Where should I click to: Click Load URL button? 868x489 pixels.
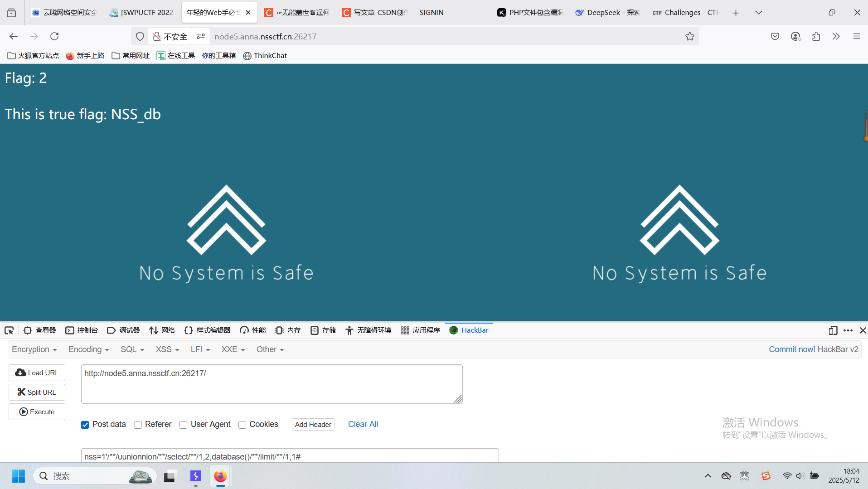pos(37,373)
